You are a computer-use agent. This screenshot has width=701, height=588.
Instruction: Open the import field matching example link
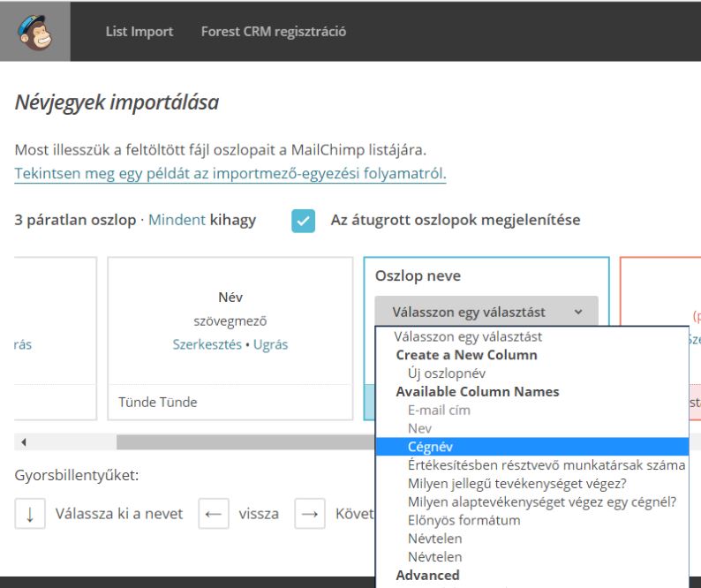tap(230, 174)
